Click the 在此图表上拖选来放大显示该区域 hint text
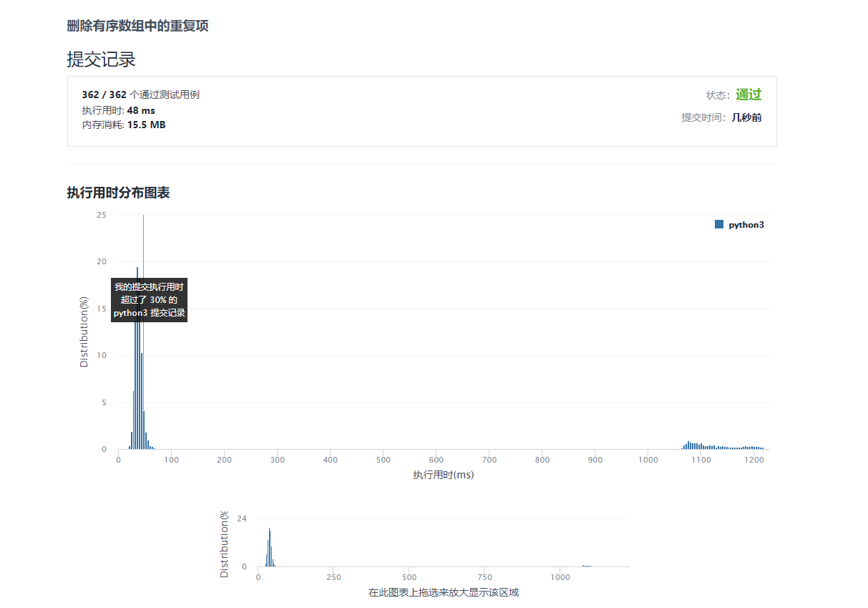This screenshot has width=868, height=608. point(444,592)
